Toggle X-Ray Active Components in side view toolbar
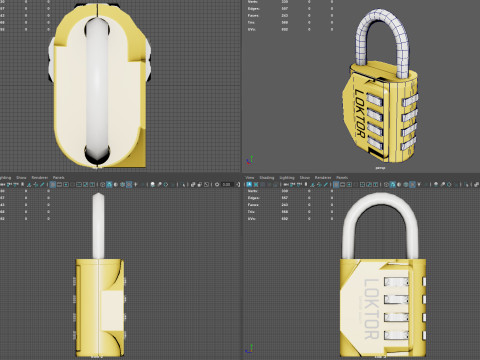 pos(199,184)
